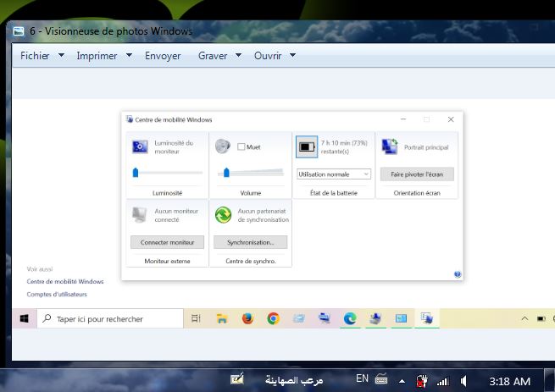Click the handwriting input panel icon
This screenshot has width=555, height=392.
pyautogui.click(x=237, y=379)
